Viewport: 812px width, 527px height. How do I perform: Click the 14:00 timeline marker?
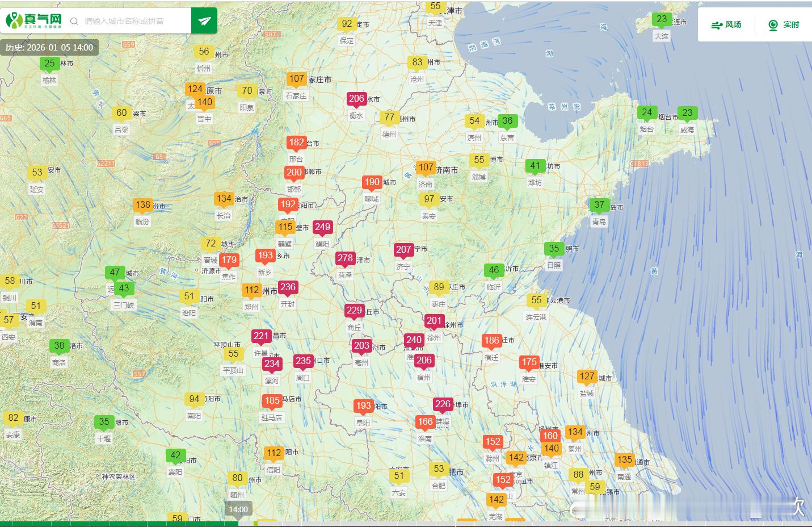click(238, 509)
